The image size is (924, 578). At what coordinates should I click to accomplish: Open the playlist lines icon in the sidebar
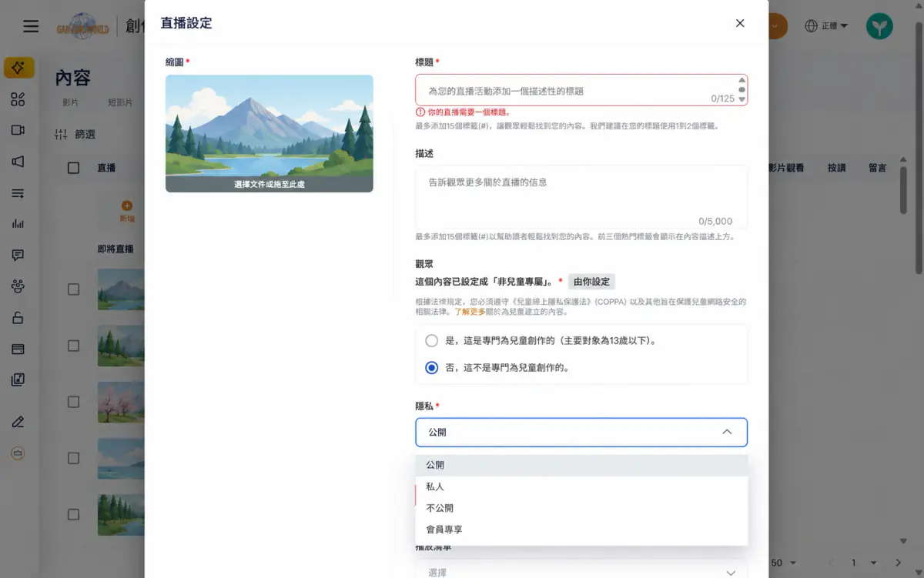18,192
